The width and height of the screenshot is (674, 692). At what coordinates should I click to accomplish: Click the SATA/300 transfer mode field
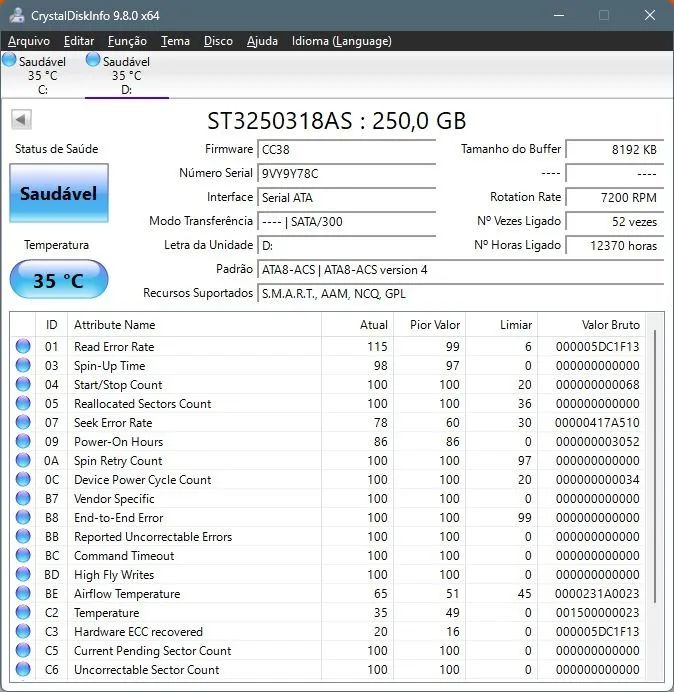[347, 222]
